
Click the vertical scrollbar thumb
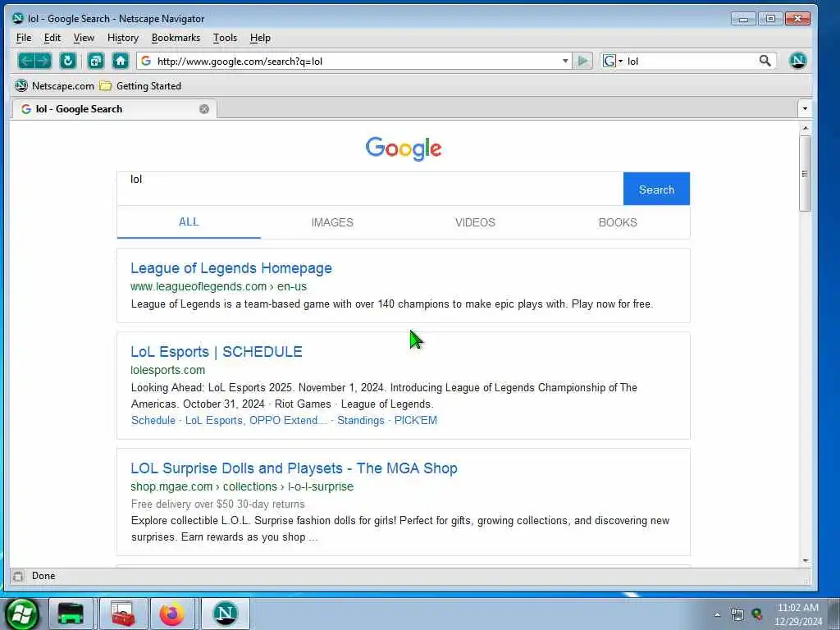(805, 174)
